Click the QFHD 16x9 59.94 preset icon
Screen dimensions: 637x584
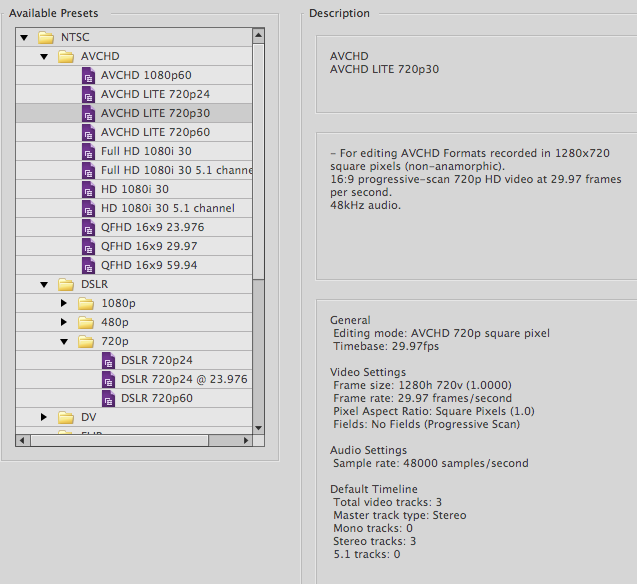88,266
